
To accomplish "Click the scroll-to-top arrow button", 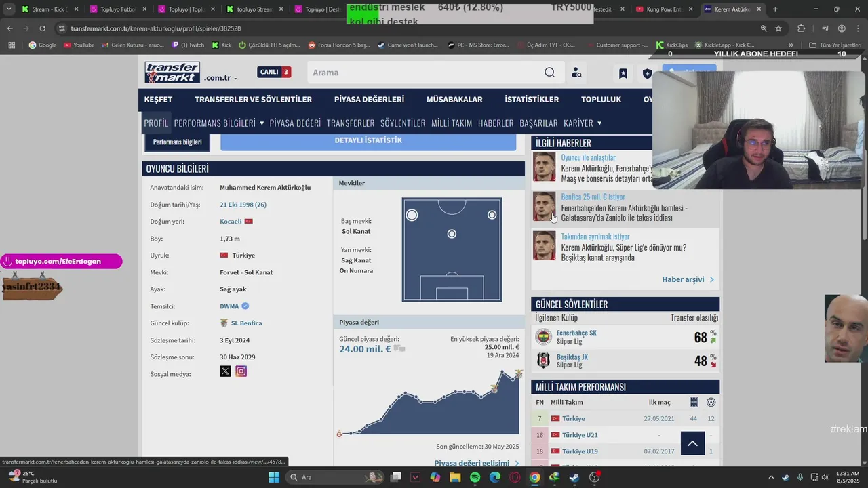I will click(x=692, y=444).
